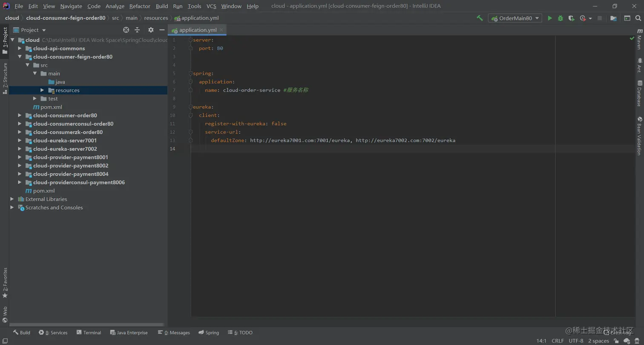The width and height of the screenshot is (644, 345).
Task: Open OrderMain80 run configuration dropdown
Action: (x=515, y=18)
